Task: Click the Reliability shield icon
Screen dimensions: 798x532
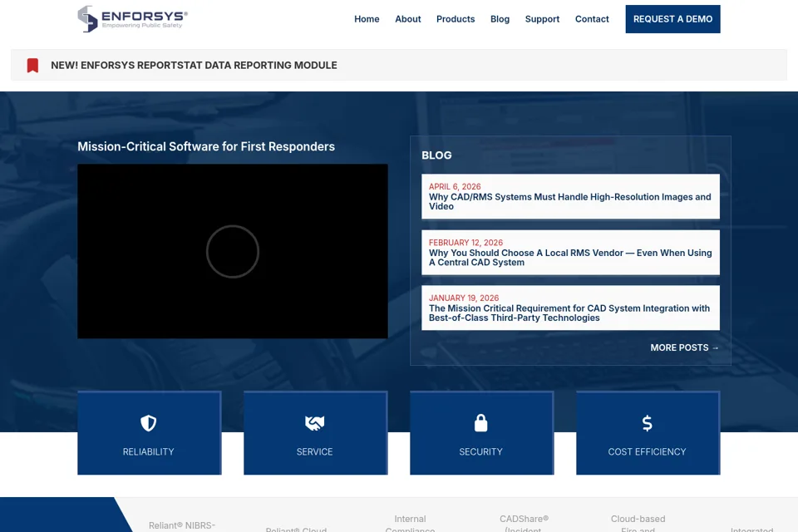Action: [149, 423]
